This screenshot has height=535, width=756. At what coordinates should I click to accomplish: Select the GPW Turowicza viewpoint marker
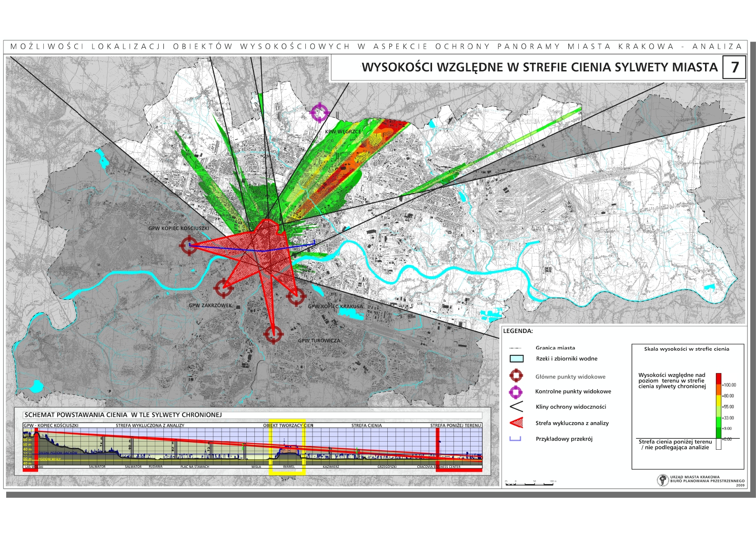(273, 334)
